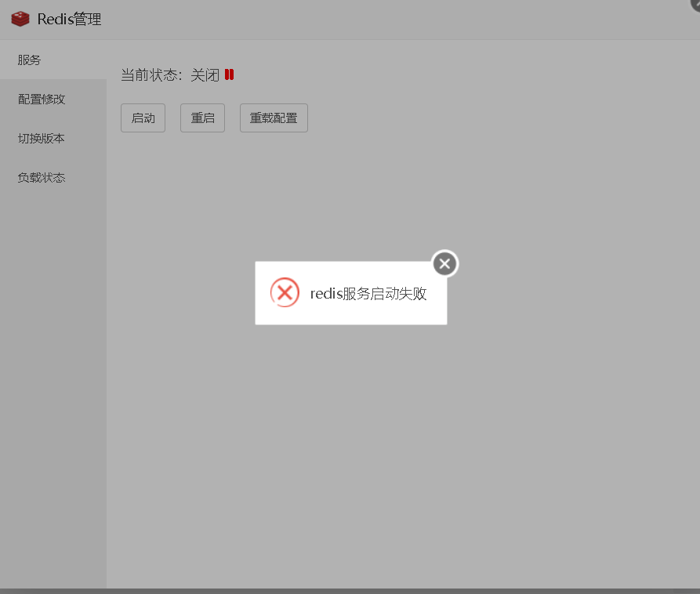Click the red error X icon in popup
This screenshot has height=594, width=700.
click(x=285, y=293)
